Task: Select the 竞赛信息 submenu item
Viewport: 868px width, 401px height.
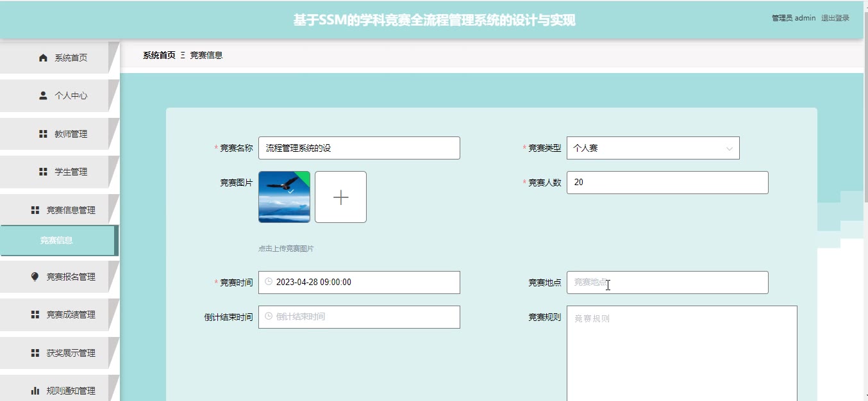Action: click(x=56, y=241)
